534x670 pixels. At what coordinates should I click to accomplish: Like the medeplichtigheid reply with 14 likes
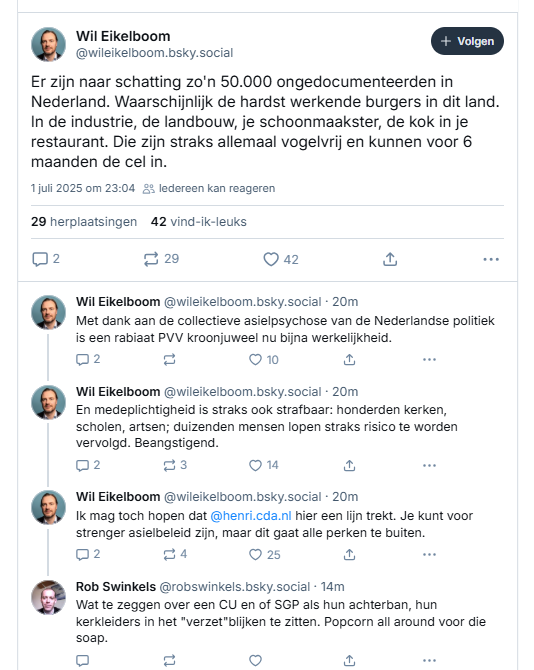[264, 465]
